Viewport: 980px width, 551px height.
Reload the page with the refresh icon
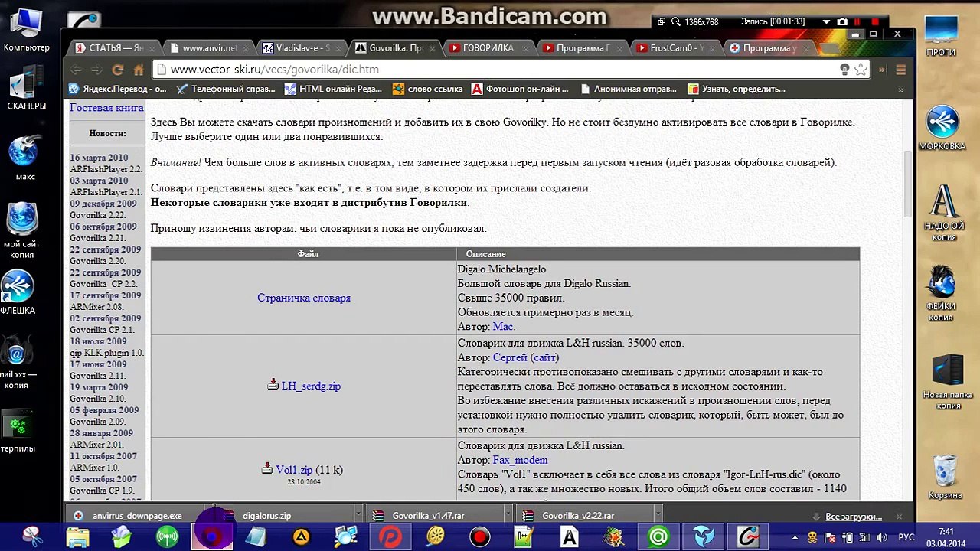tap(117, 70)
